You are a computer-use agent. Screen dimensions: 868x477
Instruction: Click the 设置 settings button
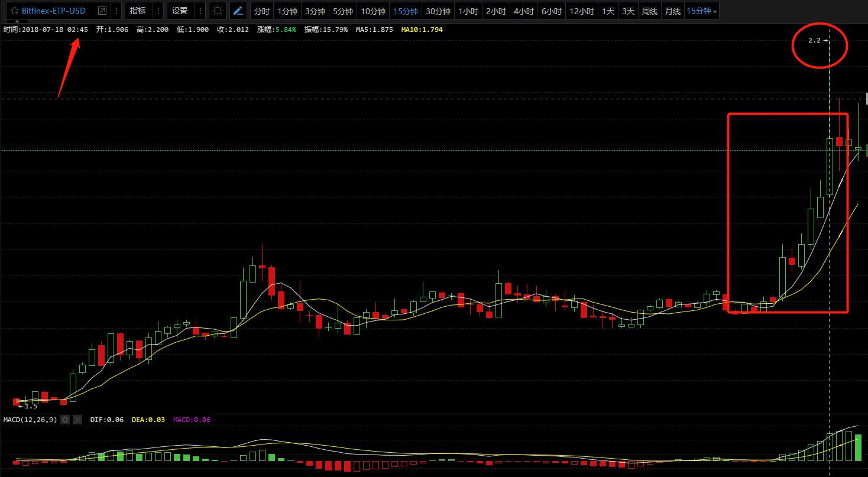180,11
